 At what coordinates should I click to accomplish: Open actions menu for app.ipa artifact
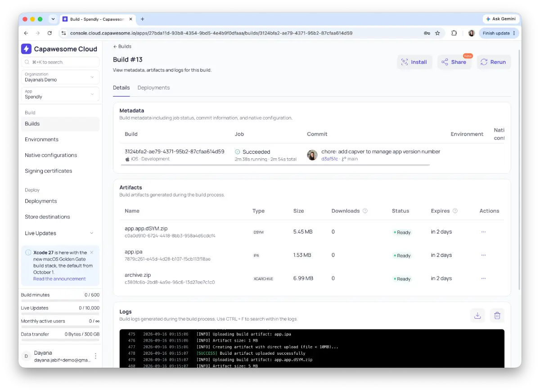click(483, 255)
